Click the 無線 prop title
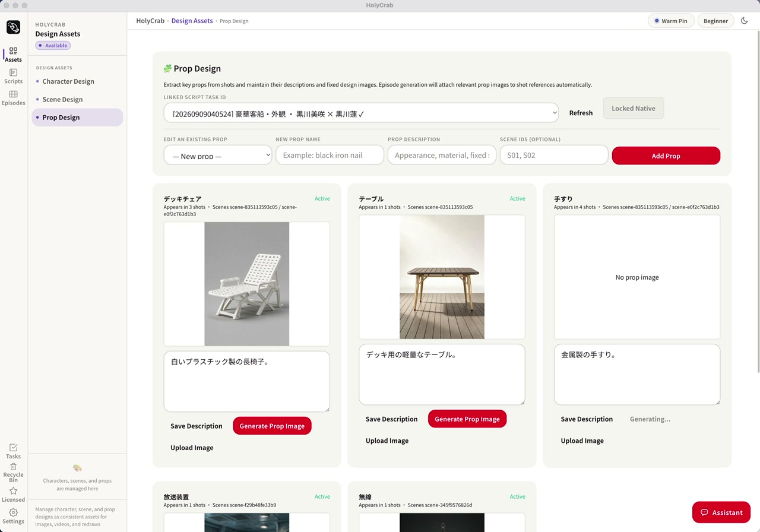Screen dimensions: 760x532 point(365,497)
